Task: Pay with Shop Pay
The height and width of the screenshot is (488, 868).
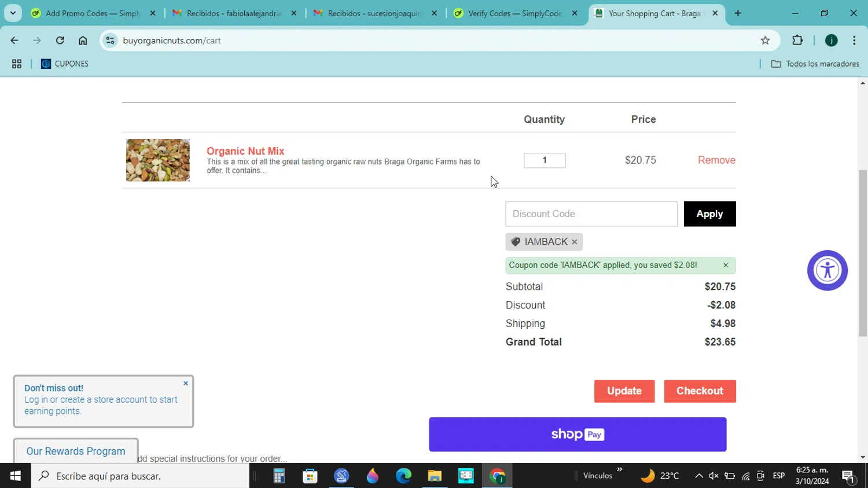Action: [x=578, y=435]
